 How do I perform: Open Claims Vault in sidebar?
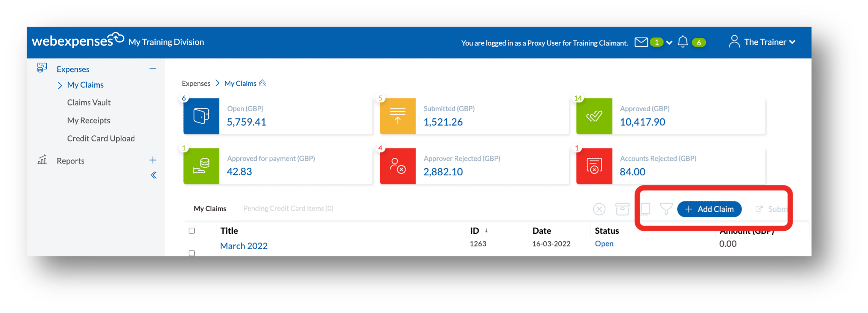[x=89, y=102]
